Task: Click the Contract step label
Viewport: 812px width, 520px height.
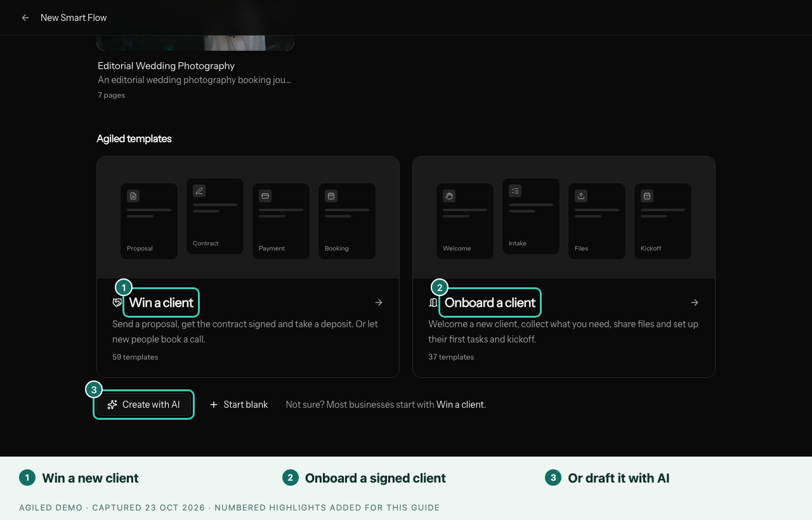Action: tap(206, 244)
